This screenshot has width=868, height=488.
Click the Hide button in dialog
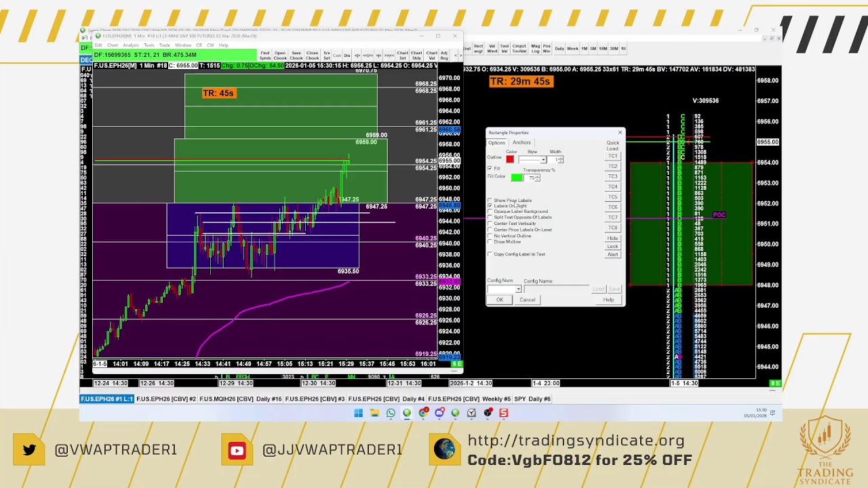[x=613, y=238]
